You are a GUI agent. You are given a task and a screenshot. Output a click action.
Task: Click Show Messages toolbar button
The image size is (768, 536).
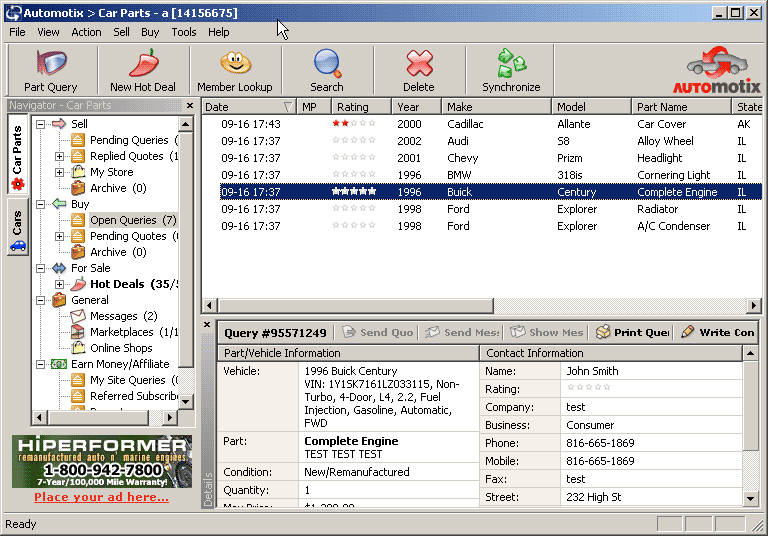click(x=547, y=332)
